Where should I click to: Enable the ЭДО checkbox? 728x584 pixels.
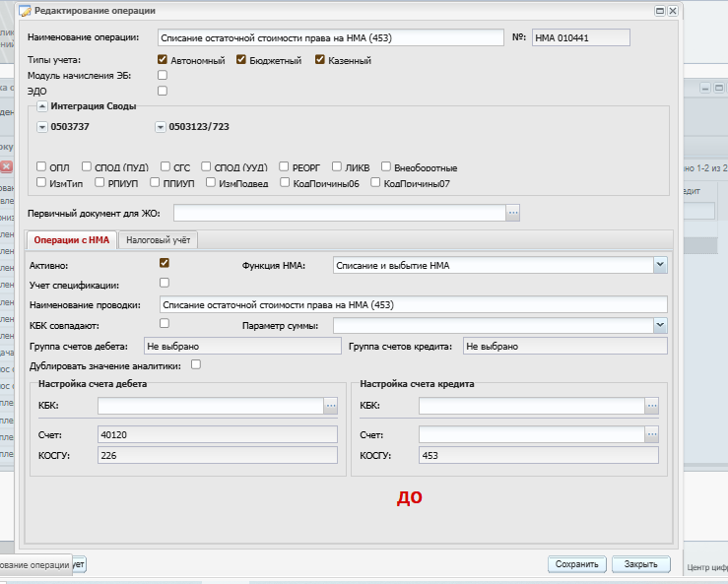point(162,91)
